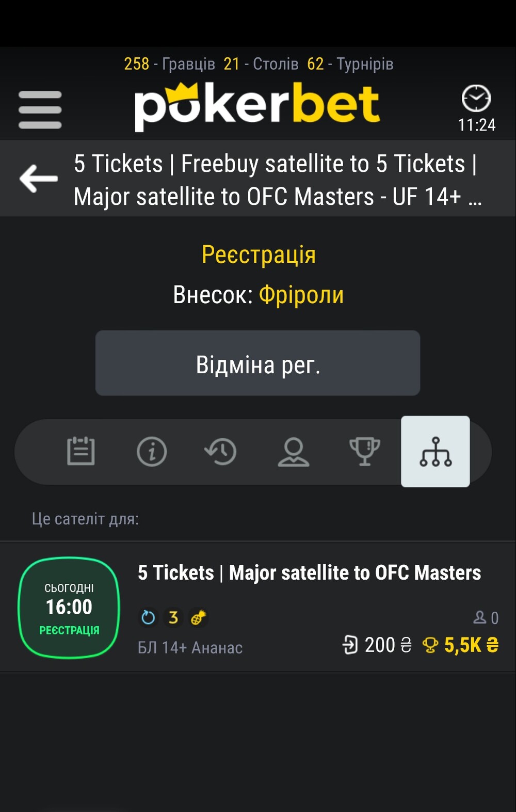Click the clock icon showing 11:24
This screenshot has height=812, width=516.
click(476, 99)
